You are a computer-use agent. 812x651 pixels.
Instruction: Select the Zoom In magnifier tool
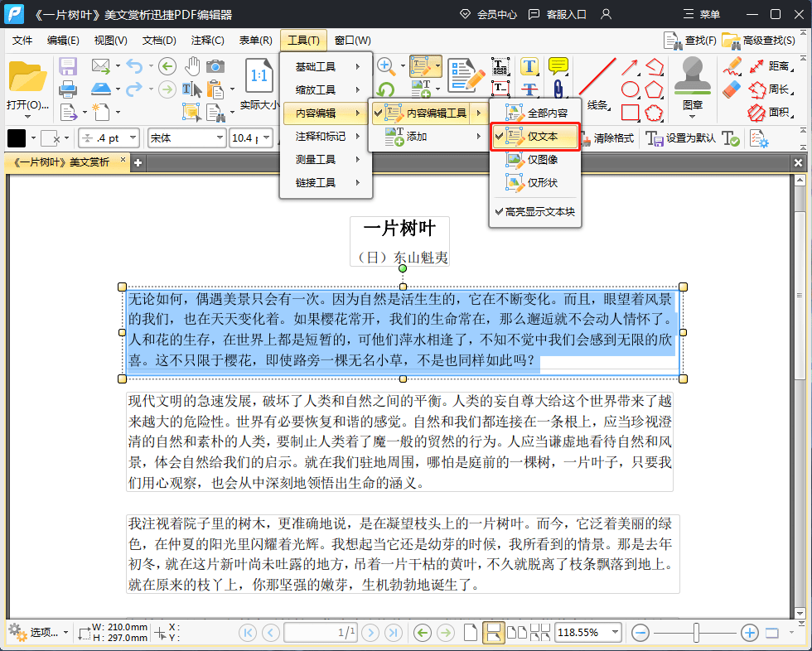[x=384, y=65]
